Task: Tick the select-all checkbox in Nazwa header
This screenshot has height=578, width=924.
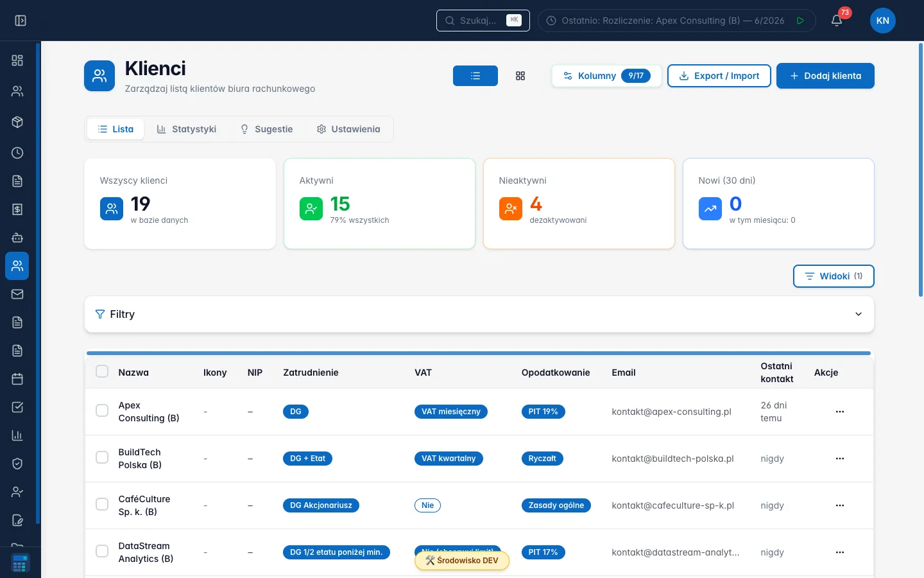Action: pyautogui.click(x=102, y=371)
